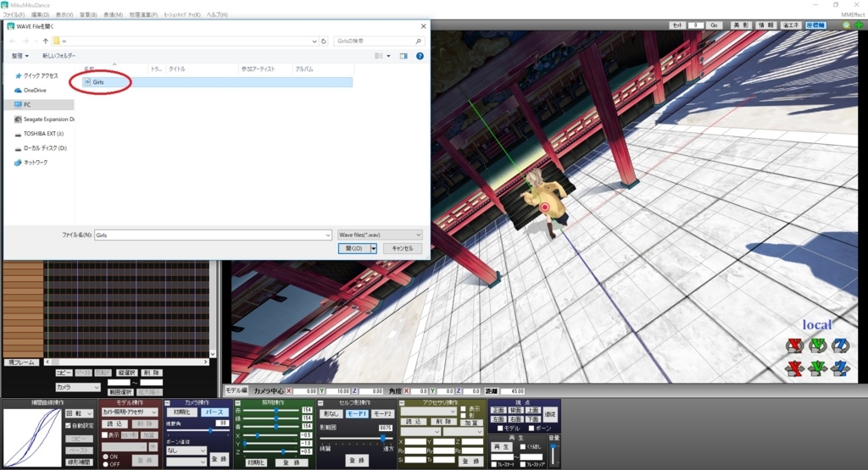
Task: Click the magnifier zoom-view icon top right
Action: coord(847,25)
